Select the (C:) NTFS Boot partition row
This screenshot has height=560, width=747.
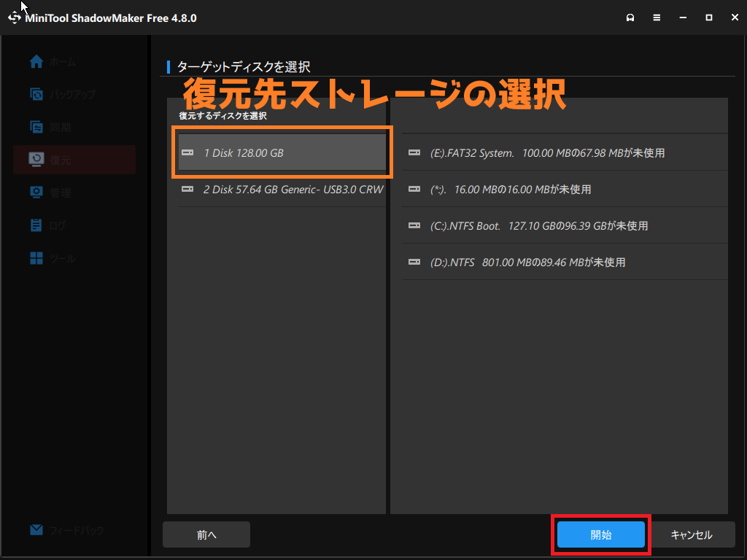click(558, 226)
